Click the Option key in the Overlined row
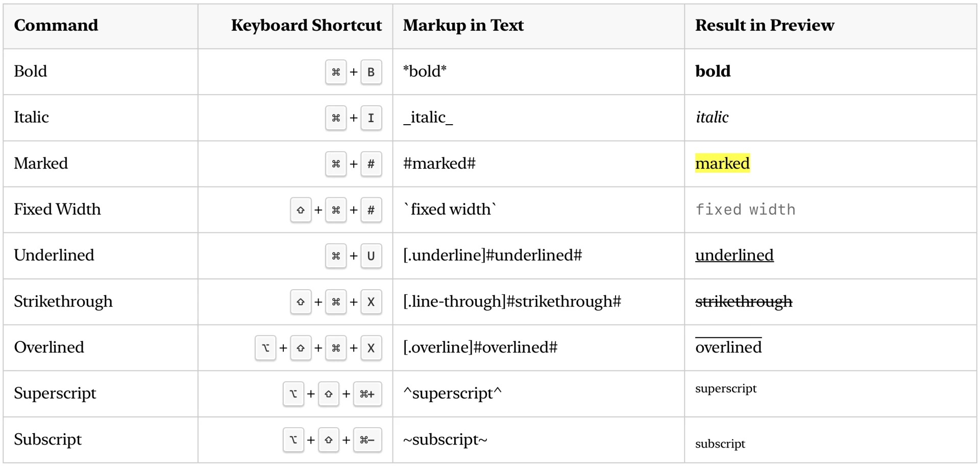Viewport: 980px width, 467px height. pyautogui.click(x=265, y=348)
